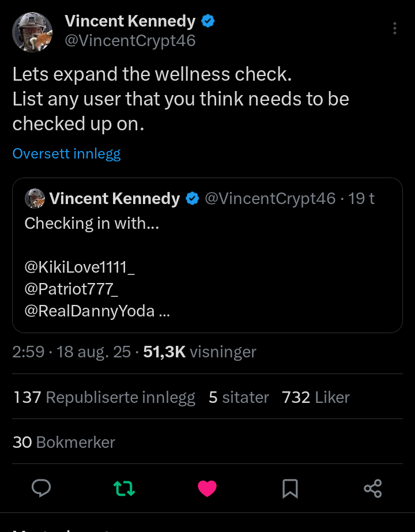View the 732 Liker list

tap(316, 397)
